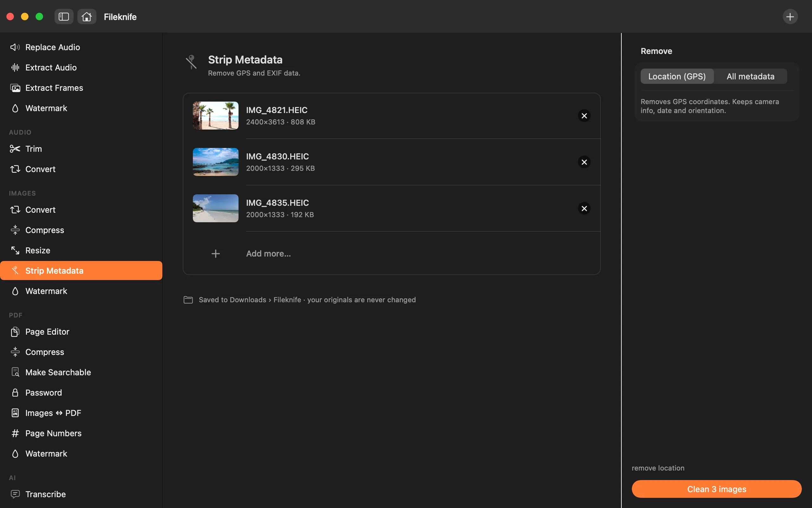
Task: Open Extract Frames tool
Action: (81, 88)
